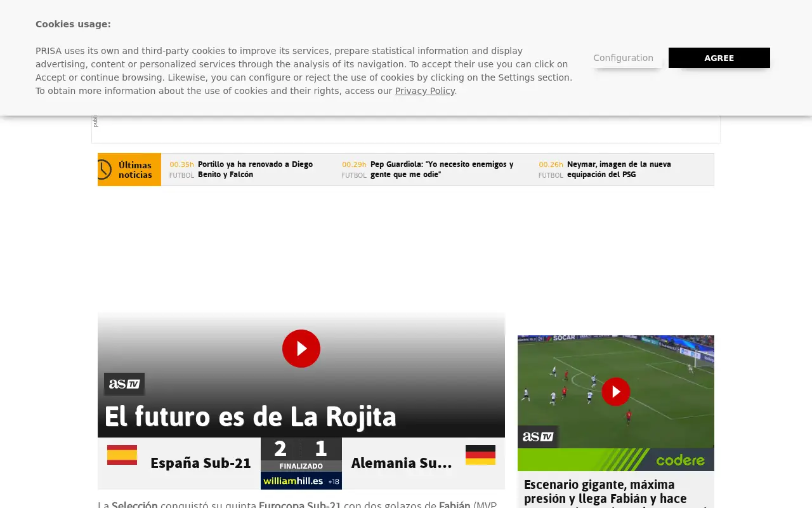Click the AS TV logo on sidebar video
Screen dimensions: 812x508
pos(538,436)
